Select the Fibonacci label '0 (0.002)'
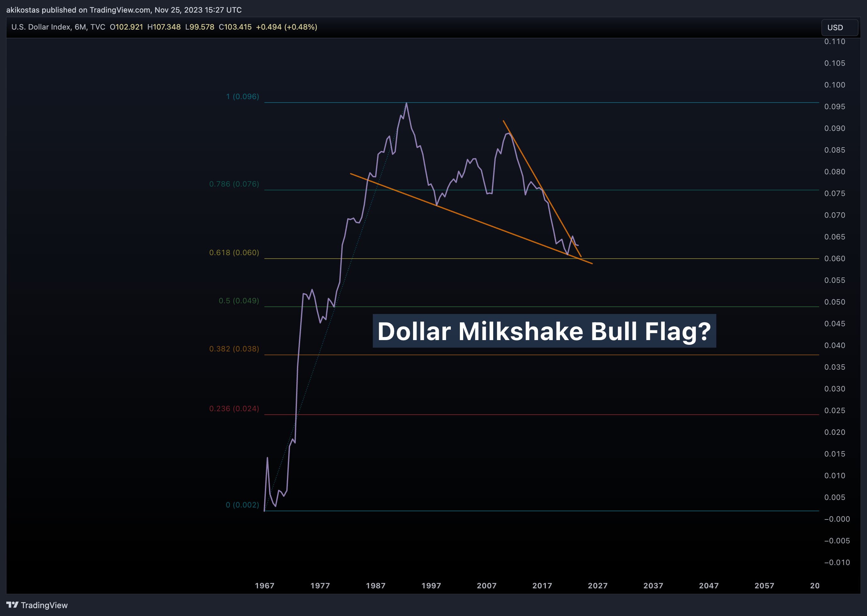 pos(242,505)
